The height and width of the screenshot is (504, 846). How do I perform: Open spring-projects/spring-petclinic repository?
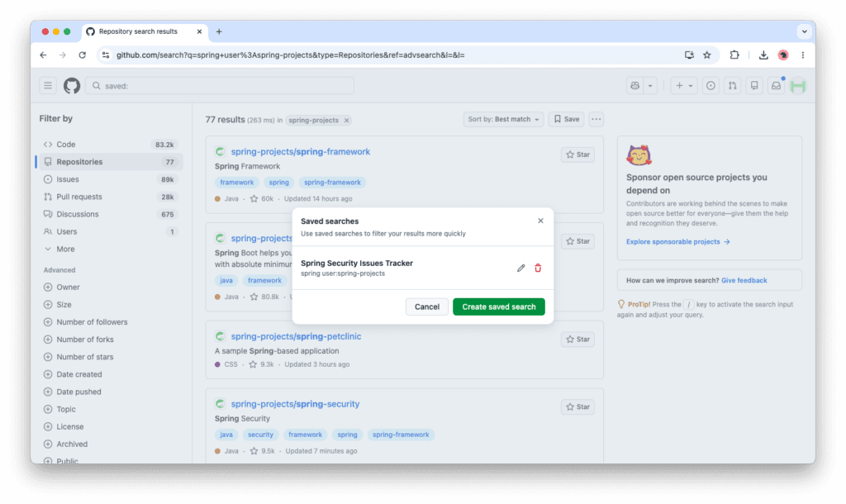pos(297,336)
